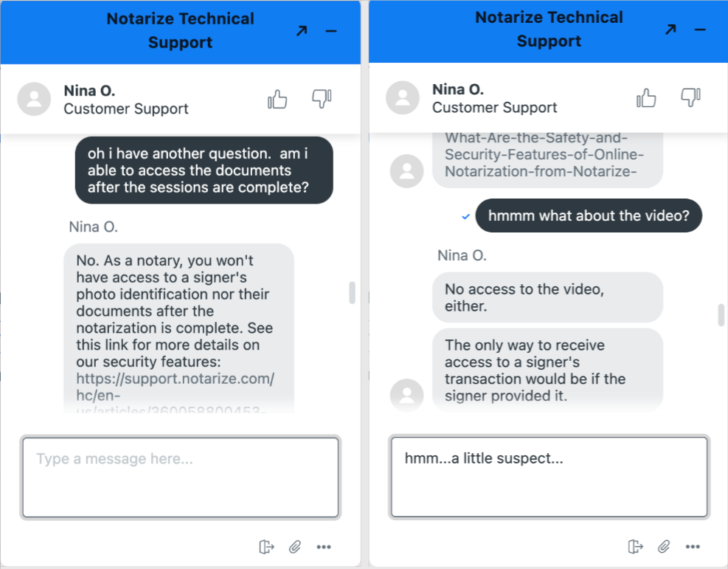The height and width of the screenshot is (569, 728).
Task: Pop out the right chat window
Action: click(670, 30)
